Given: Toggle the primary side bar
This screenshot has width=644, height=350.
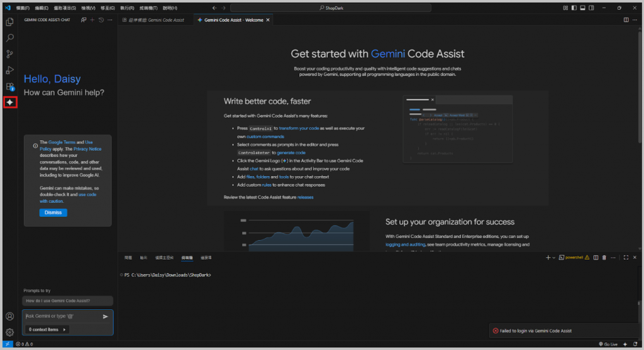Looking at the screenshot, I should pyautogui.click(x=574, y=8).
